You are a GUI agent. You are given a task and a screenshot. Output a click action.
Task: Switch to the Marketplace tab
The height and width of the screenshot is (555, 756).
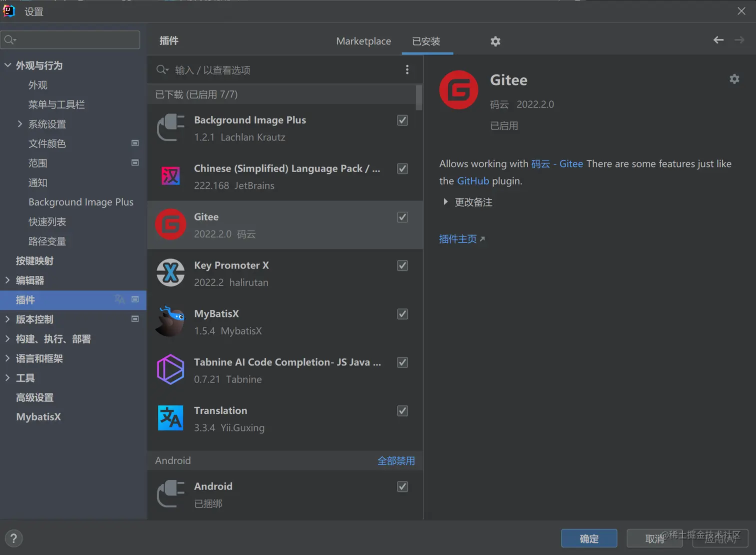(x=363, y=41)
